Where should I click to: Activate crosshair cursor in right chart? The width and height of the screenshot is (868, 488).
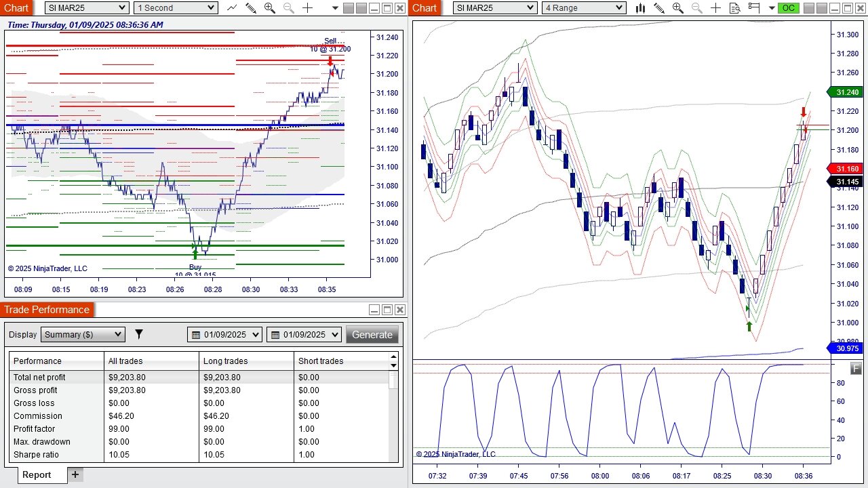pyautogui.click(x=716, y=8)
